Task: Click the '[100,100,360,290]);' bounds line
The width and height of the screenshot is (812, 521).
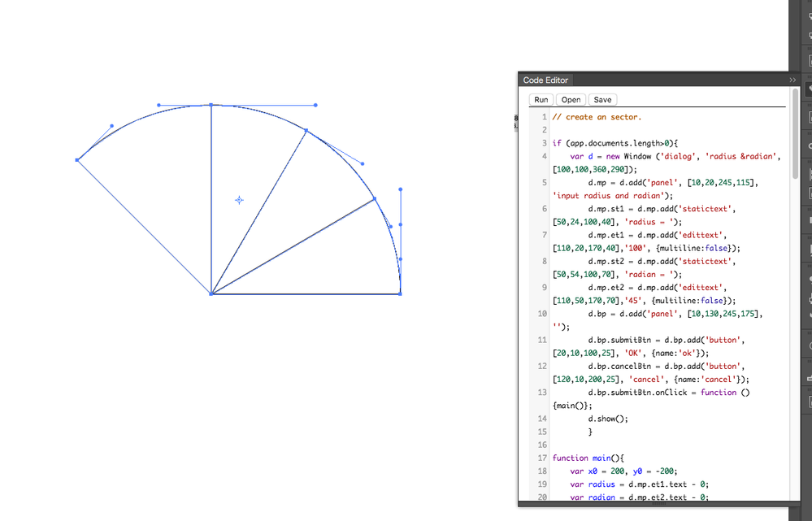Action: (x=594, y=169)
